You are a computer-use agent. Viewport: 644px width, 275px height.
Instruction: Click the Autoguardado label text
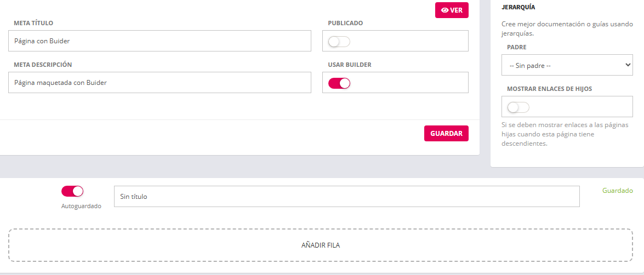(x=81, y=207)
